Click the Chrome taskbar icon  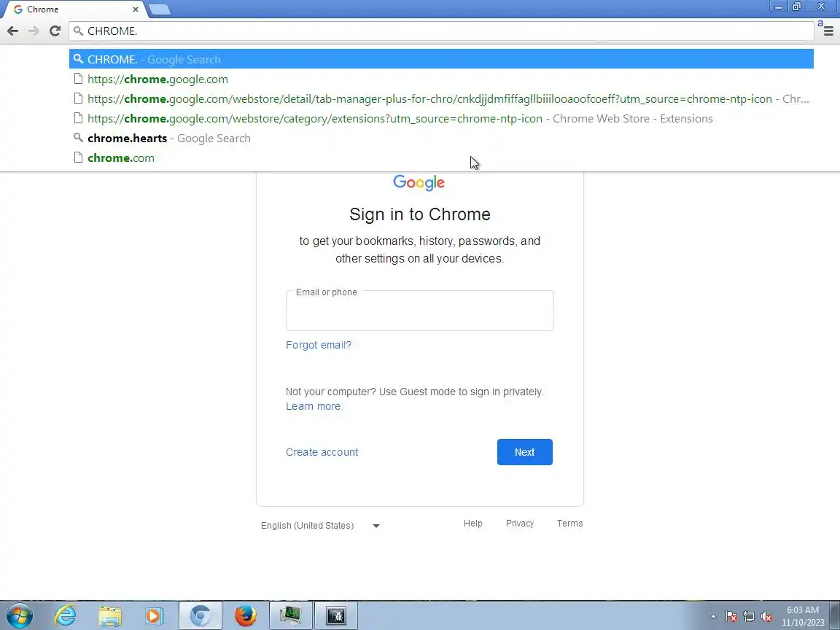click(x=201, y=615)
